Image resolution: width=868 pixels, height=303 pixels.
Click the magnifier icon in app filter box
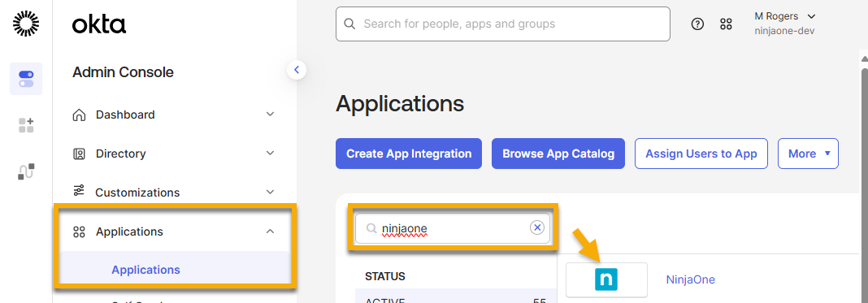click(371, 227)
